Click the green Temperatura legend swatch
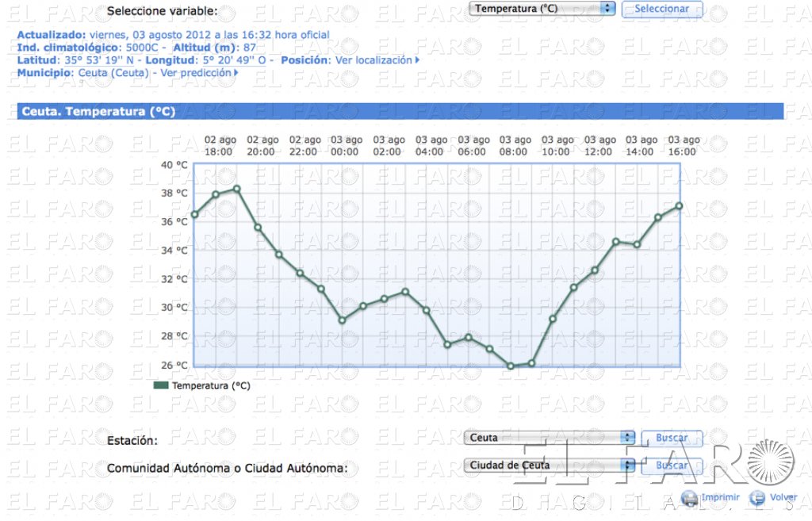 [x=161, y=385]
